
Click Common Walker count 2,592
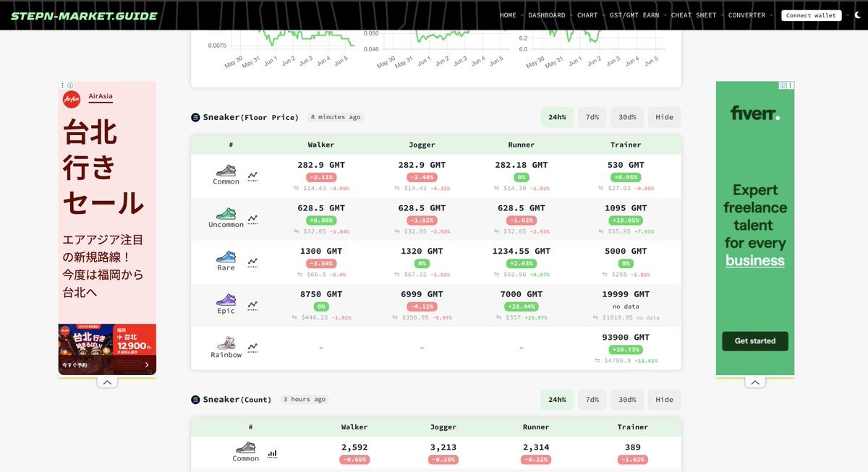(354, 447)
